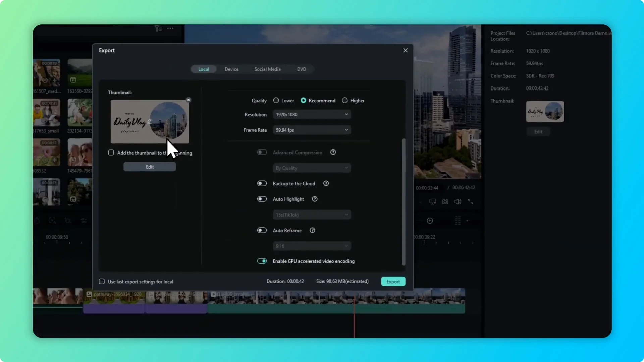The image size is (644, 362).
Task: Click the project info panel thumbnail image
Action: pyautogui.click(x=545, y=112)
